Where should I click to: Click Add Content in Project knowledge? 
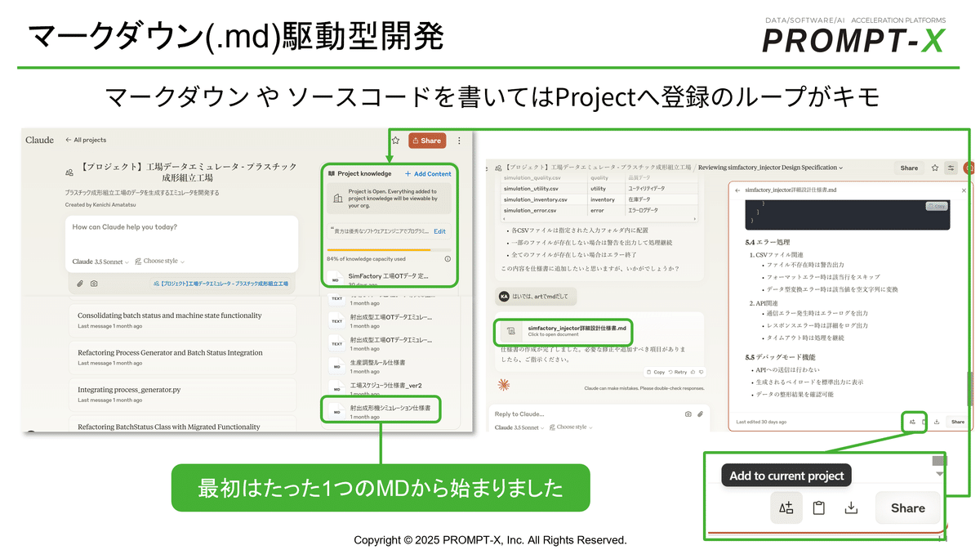428,173
